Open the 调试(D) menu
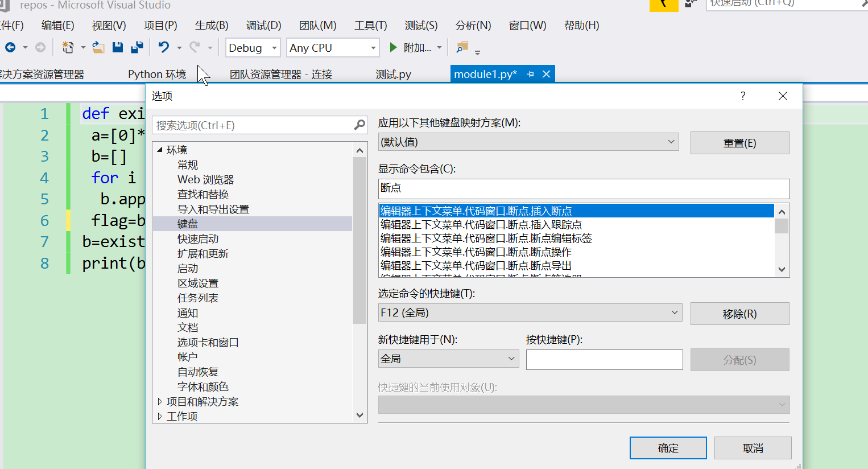868x469 pixels. (x=263, y=26)
